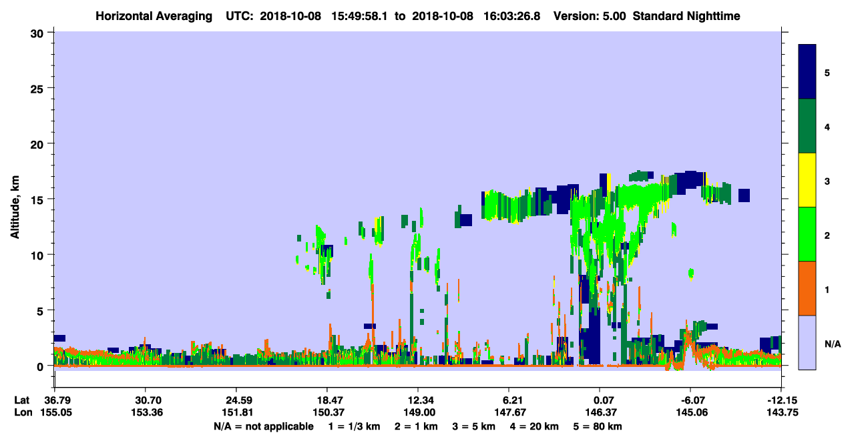Click the dark green color bar segment 4
This screenshot has height=445, width=868.
click(x=807, y=126)
